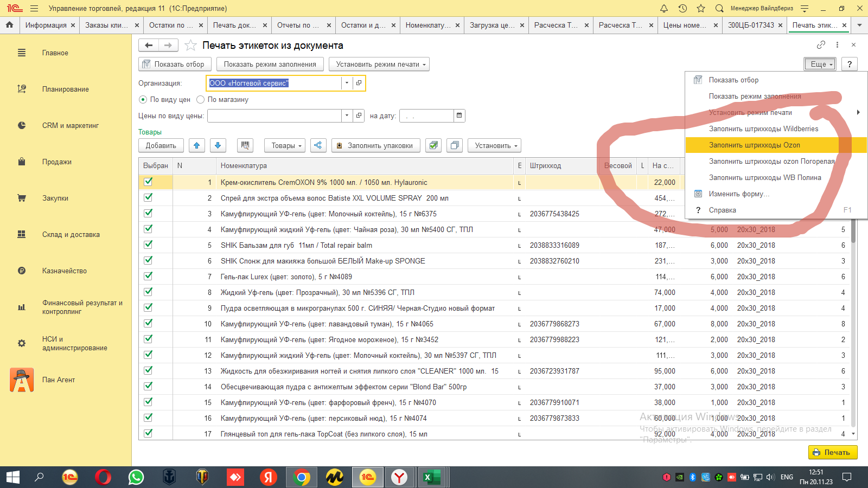Click the barcode scanner search icon

245,145
